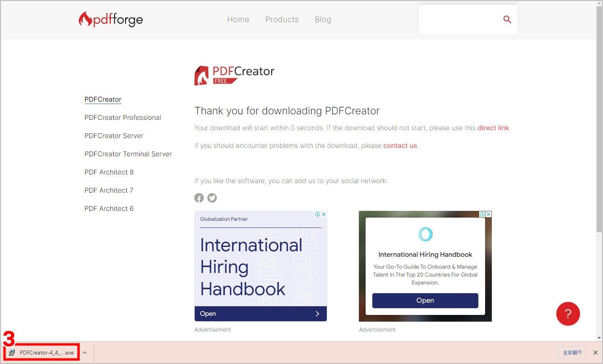The width and height of the screenshot is (603, 364).
Task: Close the downloads bar
Action: (595, 353)
